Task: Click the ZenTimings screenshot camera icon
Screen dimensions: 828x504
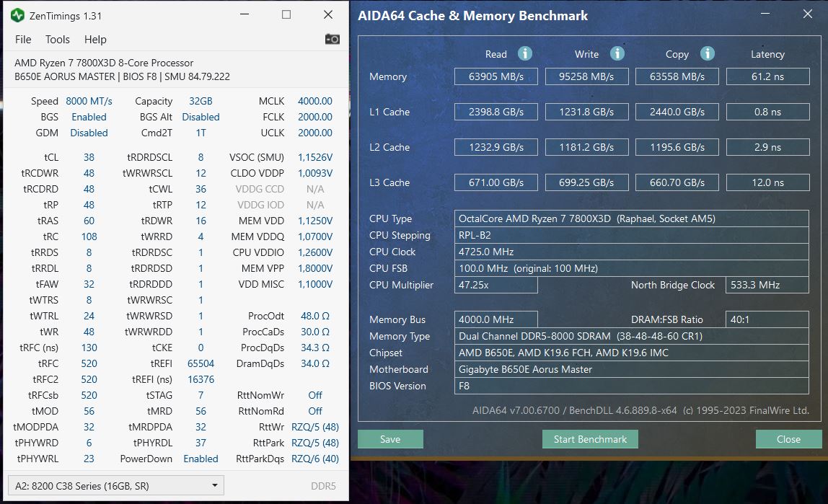Action: coord(332,39)
